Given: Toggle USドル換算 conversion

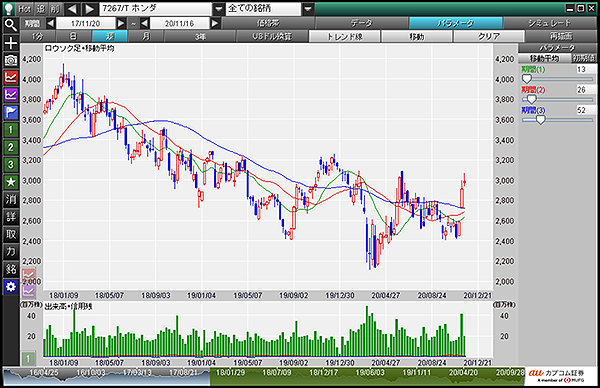Looking at the screenshot, I should pyautogui.click(x=272, y=37).
